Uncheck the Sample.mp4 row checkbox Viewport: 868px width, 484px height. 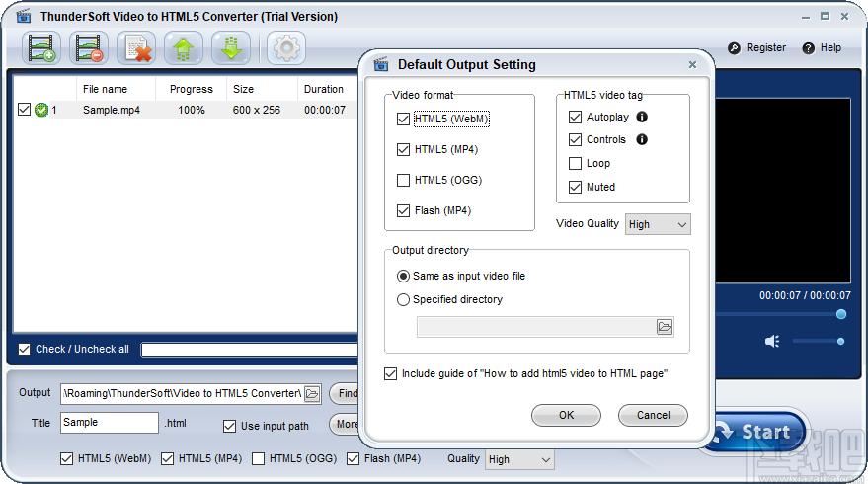[x=24, y=109]
